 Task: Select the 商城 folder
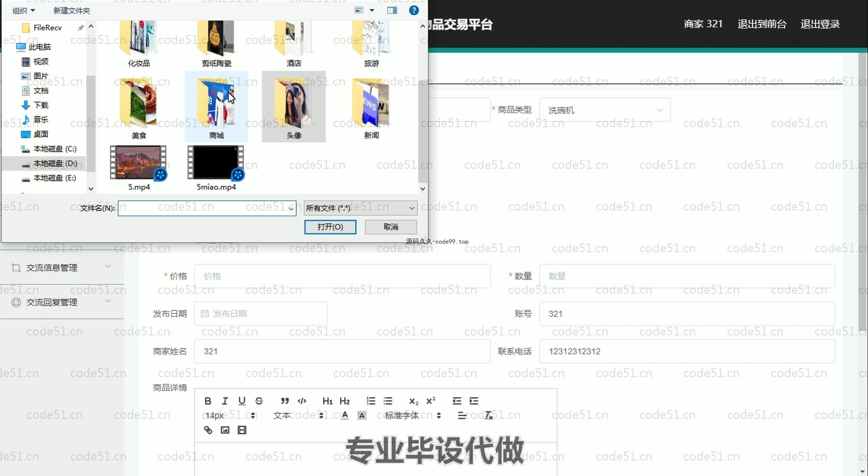tap(216, 106)
